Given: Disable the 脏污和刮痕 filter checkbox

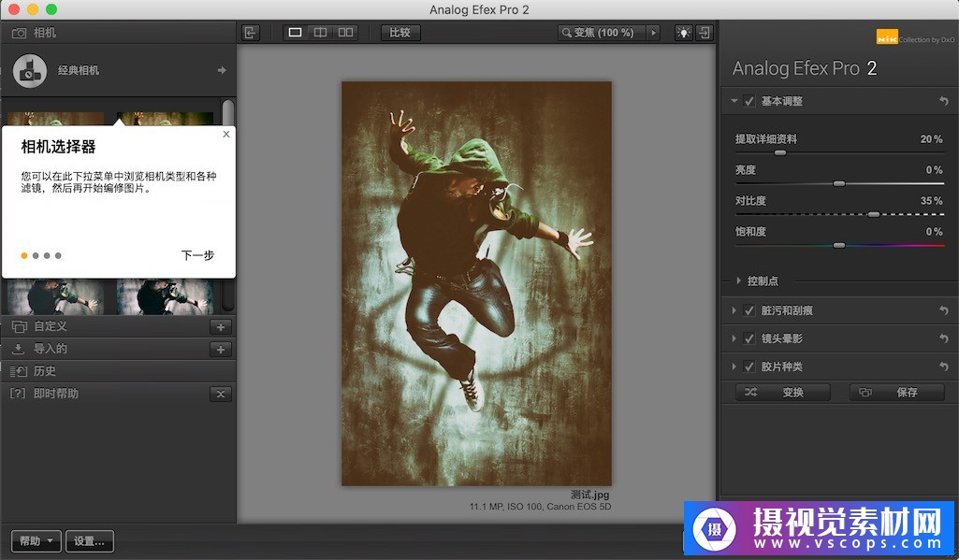Looking at the screenshot, I should (x=748, y=310).
